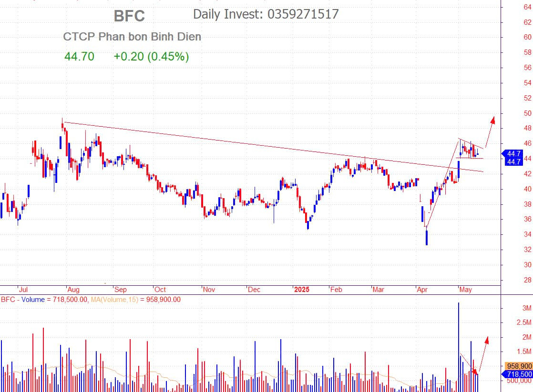
Task: Select the 'Daily Invest: 0359271517' header text
Action: click(x=266, y=14)
